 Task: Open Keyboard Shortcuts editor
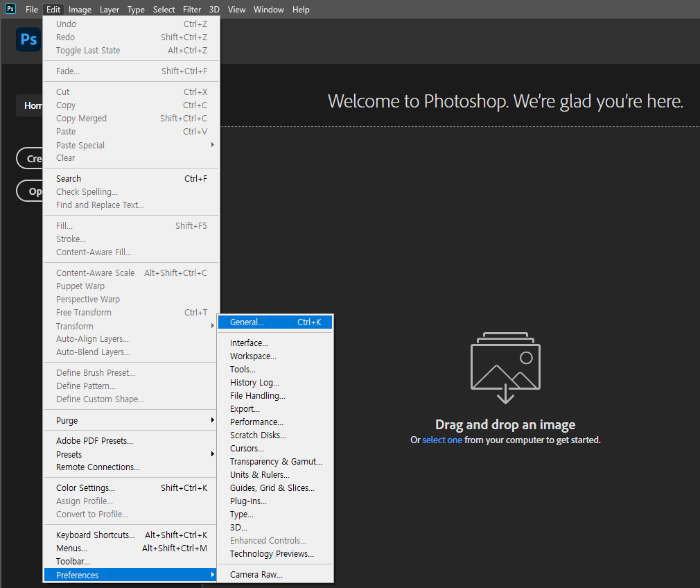[131, 535]
